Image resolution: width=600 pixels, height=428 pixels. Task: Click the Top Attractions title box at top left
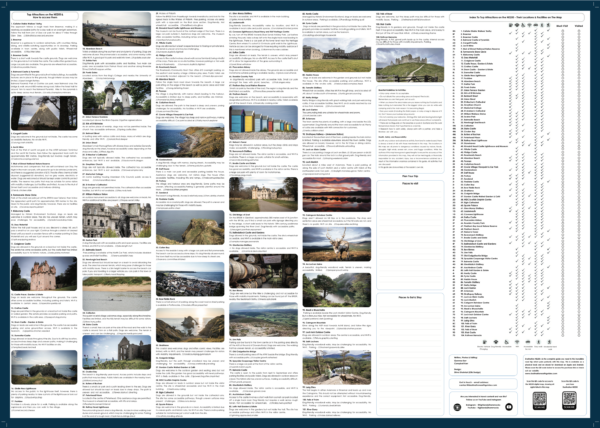[x=45, y=16]
